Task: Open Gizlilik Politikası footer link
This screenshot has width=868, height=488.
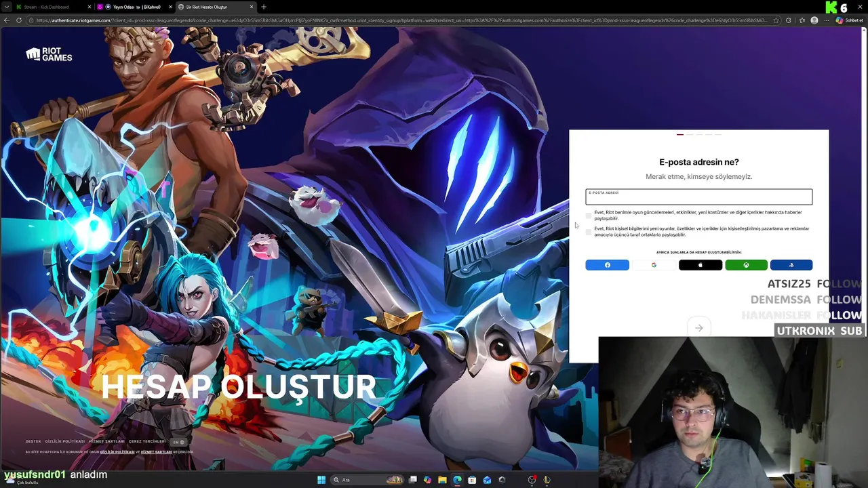Action: (x=64, y=441)
